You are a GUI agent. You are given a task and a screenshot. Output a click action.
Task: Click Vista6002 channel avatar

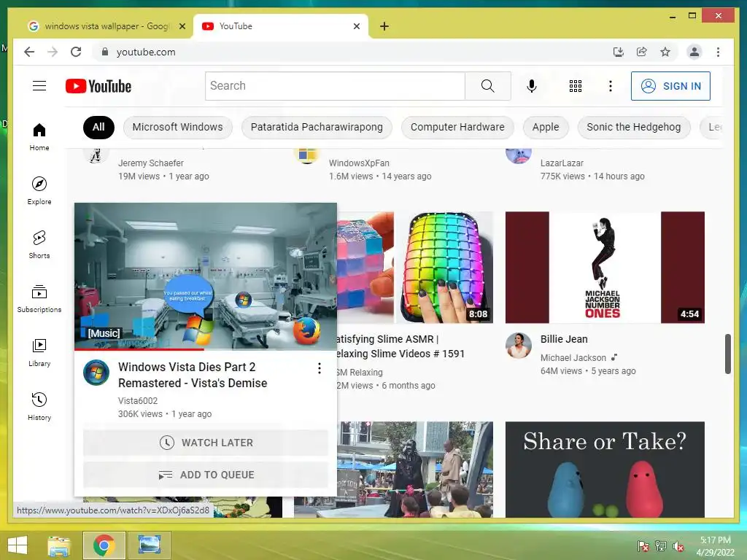point(96,373)
